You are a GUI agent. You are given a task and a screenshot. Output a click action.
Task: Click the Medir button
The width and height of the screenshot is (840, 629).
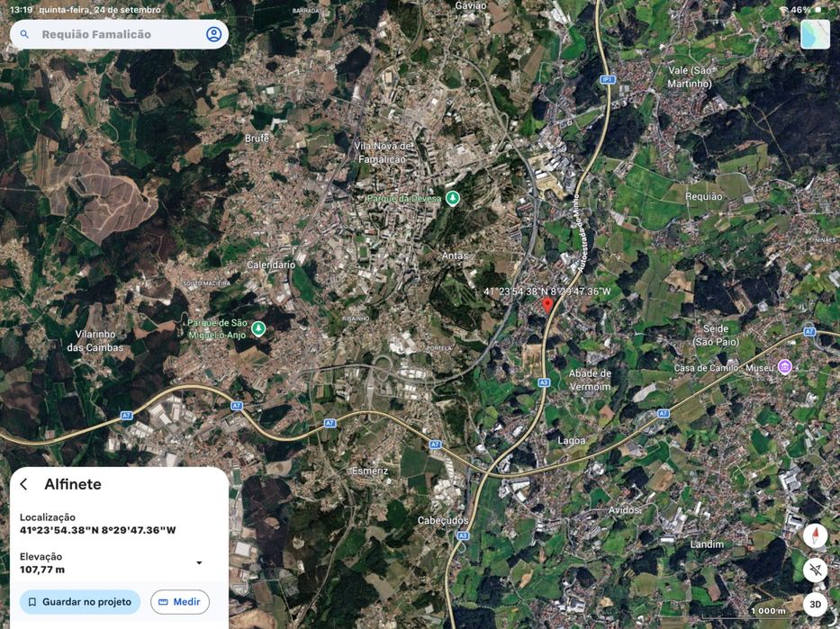coord(180,602)
